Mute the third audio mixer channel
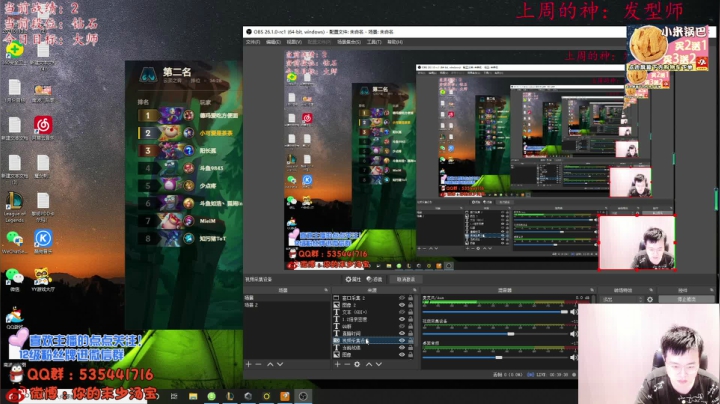The height and width of the screenshot is (404, 720). click(574, 357)
